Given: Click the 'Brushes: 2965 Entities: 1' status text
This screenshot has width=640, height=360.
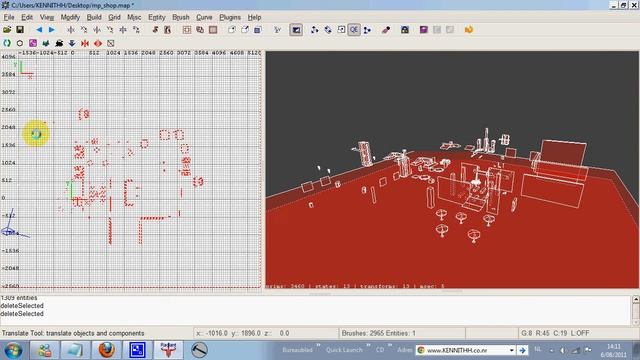Looking at the screenshot, I should [x=378, y=333].
